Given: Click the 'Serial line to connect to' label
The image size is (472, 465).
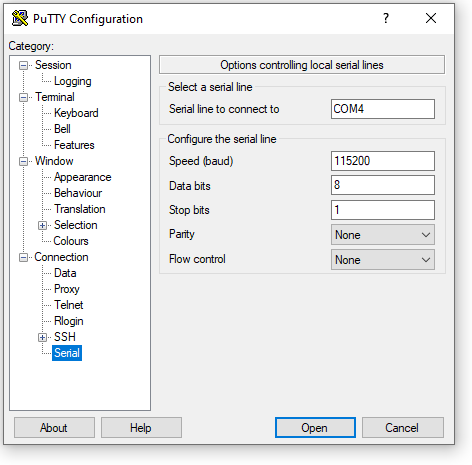Looking at the screenshot, I should coord(224,109).
